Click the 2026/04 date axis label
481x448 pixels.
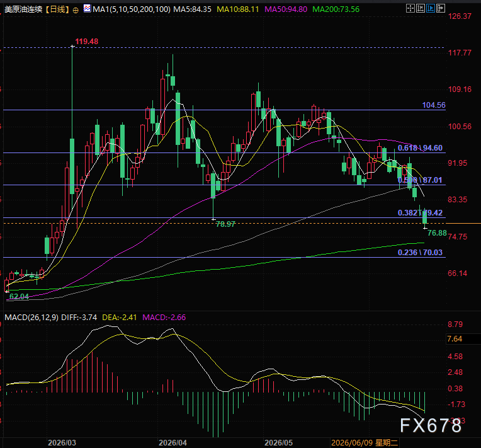[x=173, y=442]
